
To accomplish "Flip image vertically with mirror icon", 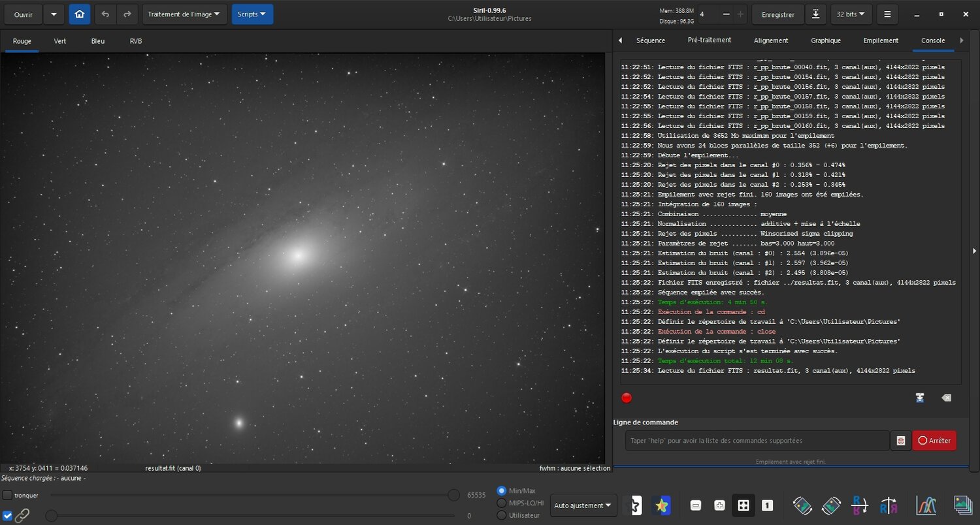I will (859, 505).
